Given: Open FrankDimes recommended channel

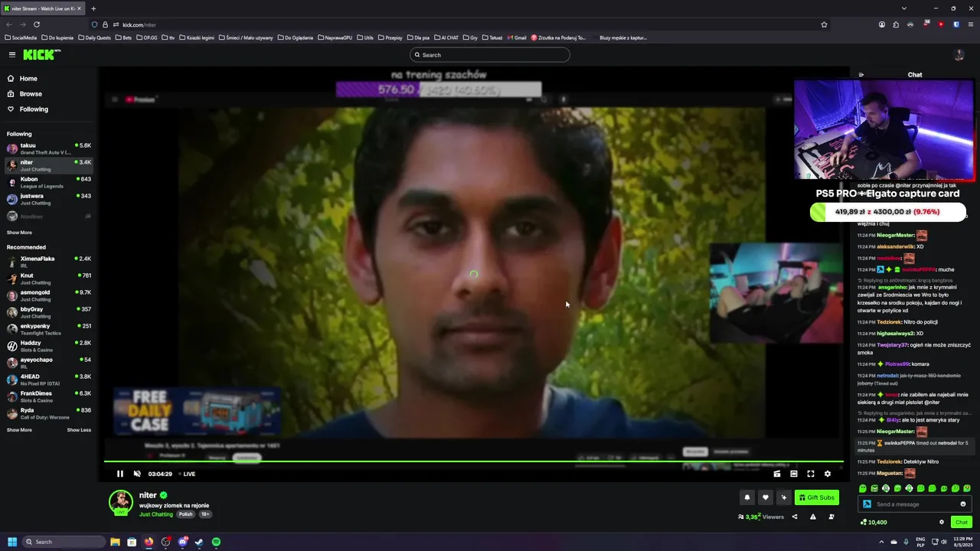Looking at the screenshot, I should (49, 396).
